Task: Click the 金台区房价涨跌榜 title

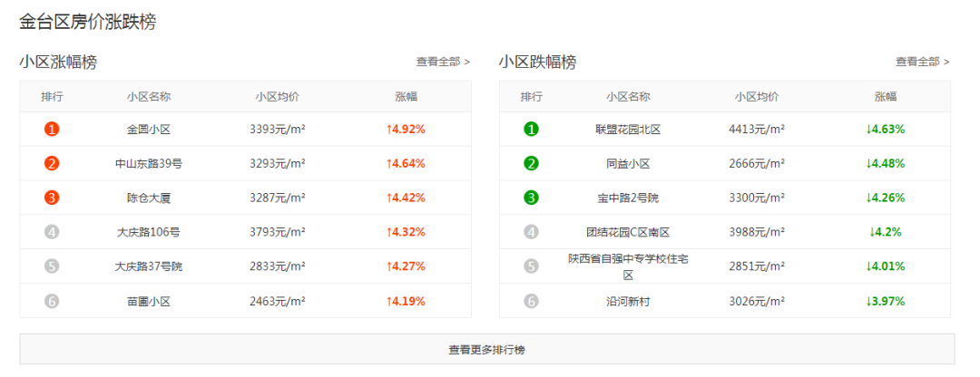Action: coord(87,22)
